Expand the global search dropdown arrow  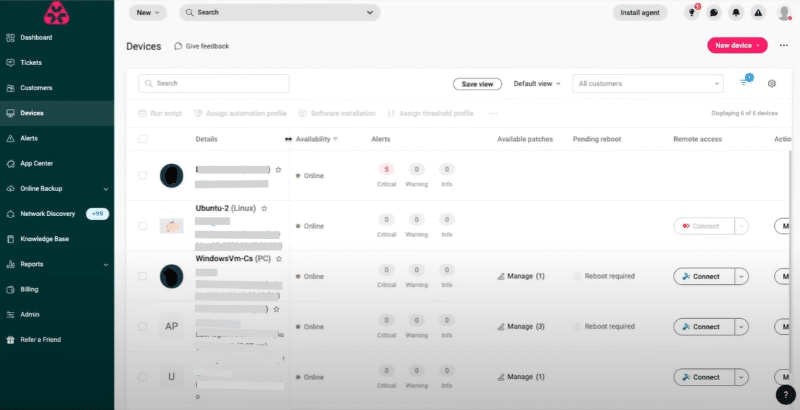coord(370,13)
